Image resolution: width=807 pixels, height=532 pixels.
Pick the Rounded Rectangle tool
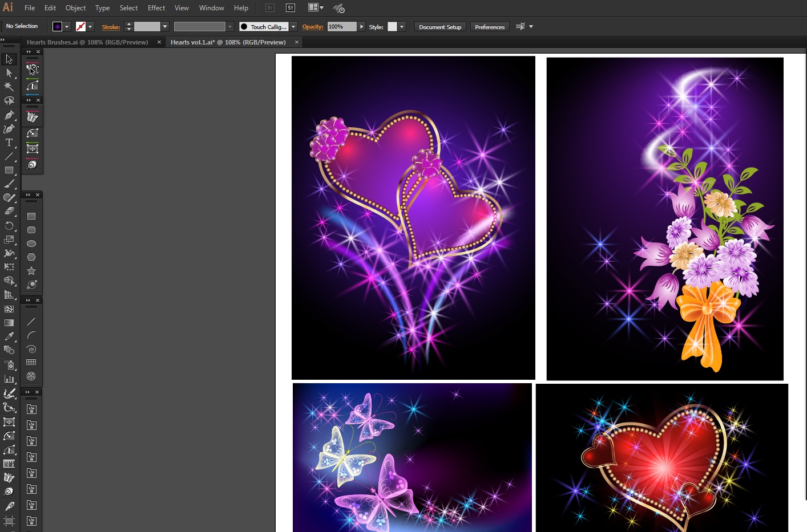pyautogui.click(x=31, y=230)
